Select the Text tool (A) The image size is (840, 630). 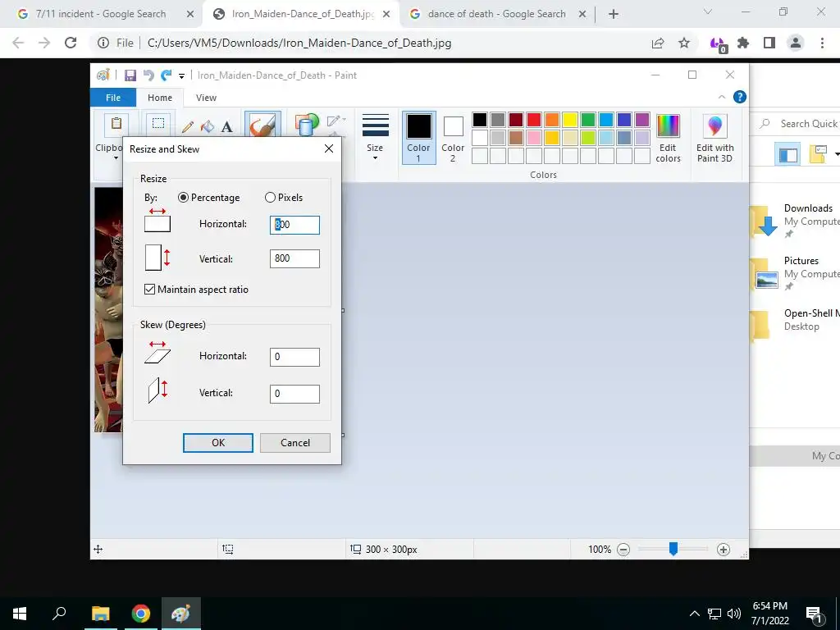tap(227, 127)
